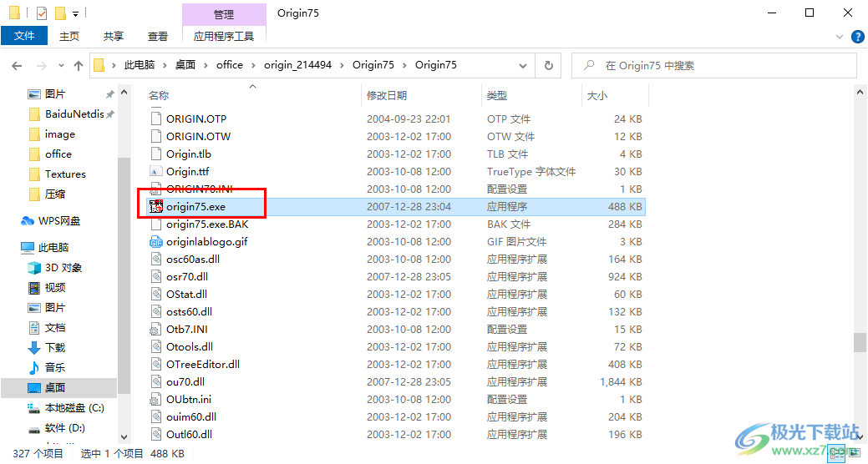Open recent locations dropdown arrow
868x464 pixels.
point(61,66)
